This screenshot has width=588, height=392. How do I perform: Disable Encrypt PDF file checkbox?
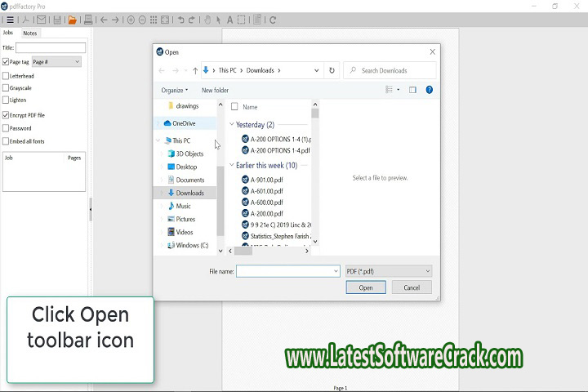pos(6,115)
